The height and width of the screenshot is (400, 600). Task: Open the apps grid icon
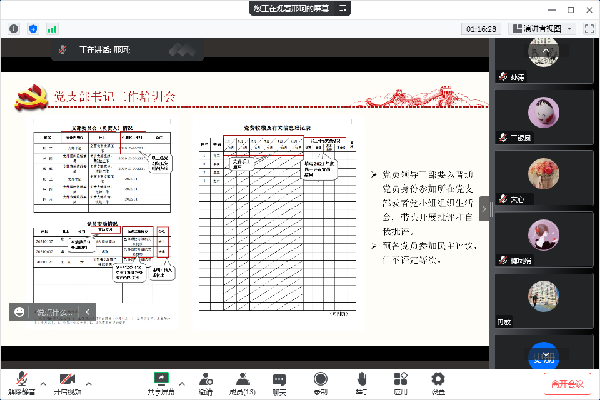click(x=400, y=379)
